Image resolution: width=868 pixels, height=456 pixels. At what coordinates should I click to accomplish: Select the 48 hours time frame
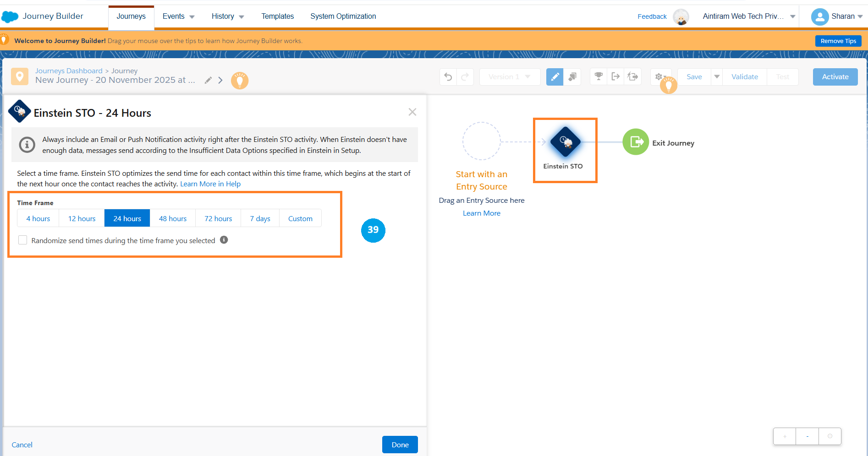point(173,218)
